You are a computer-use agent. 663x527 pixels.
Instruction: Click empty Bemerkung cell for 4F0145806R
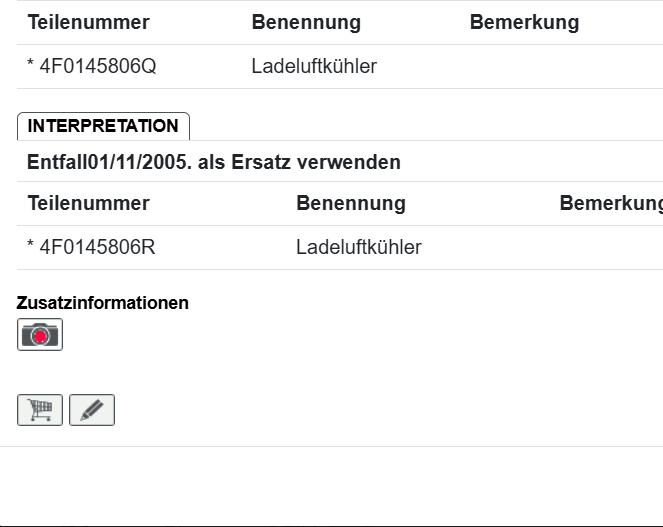coord(610,247)
